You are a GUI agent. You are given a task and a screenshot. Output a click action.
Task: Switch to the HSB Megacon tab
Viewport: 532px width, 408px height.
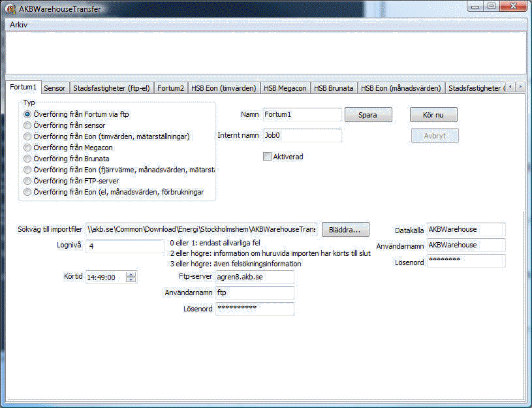285,88
